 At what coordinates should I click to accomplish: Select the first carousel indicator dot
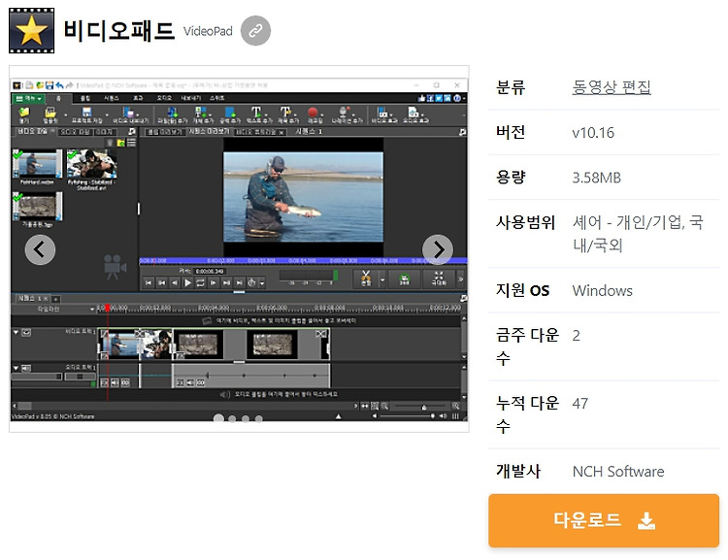(x=218, y=418)
